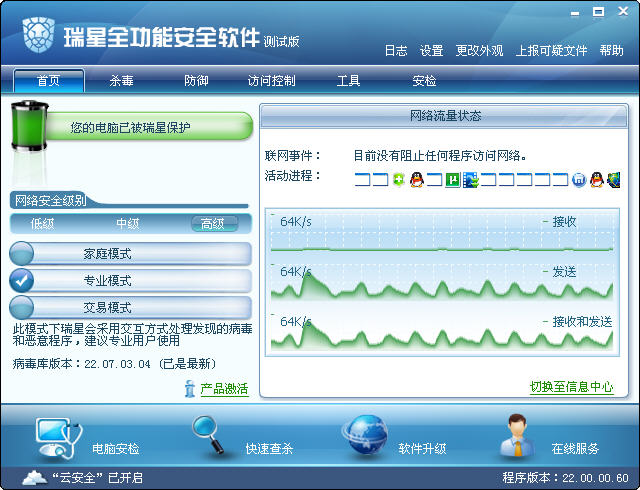The image size is (640, 490).
Task: Open 设置 in the top menu
Action: [x=431, y=51]
